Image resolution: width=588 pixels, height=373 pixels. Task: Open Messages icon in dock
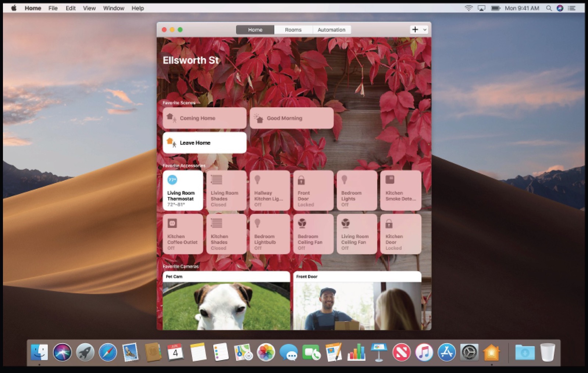(x=289, y=352)
